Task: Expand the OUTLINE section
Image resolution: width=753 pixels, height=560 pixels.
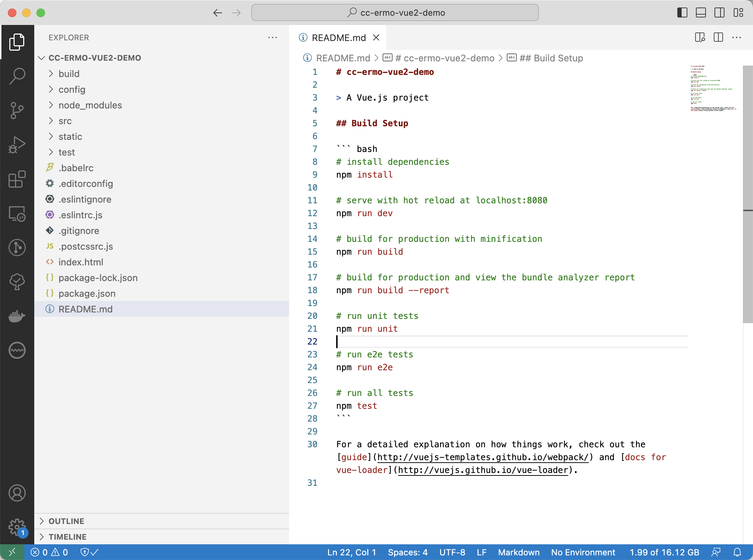Action: click(162, 521)
